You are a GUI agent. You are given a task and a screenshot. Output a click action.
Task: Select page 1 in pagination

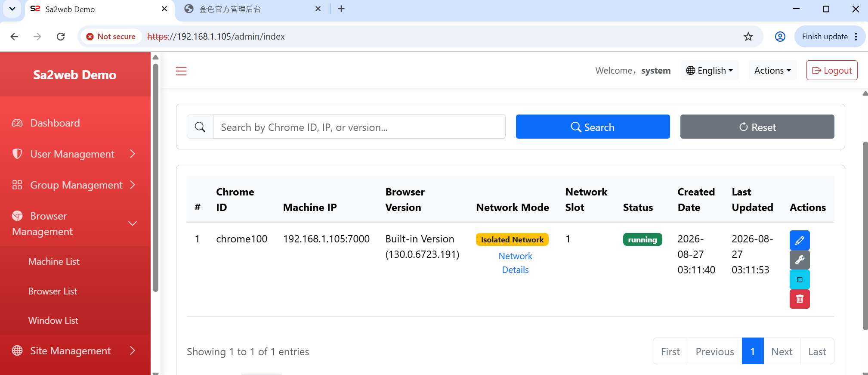753,351
